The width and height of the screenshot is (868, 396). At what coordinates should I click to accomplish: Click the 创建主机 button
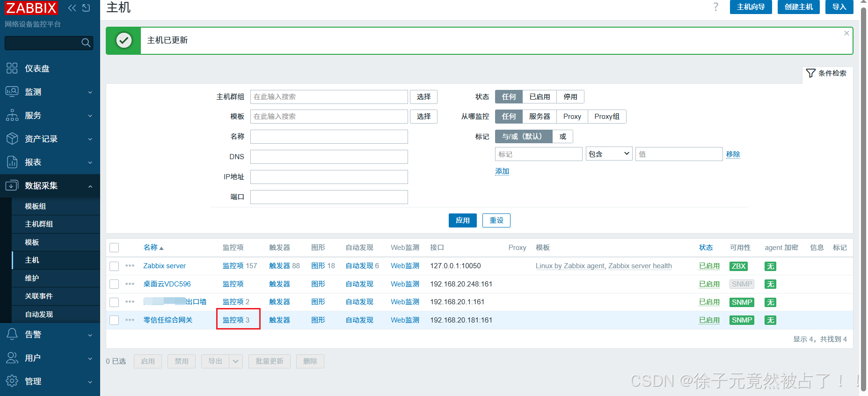(798, 7)
